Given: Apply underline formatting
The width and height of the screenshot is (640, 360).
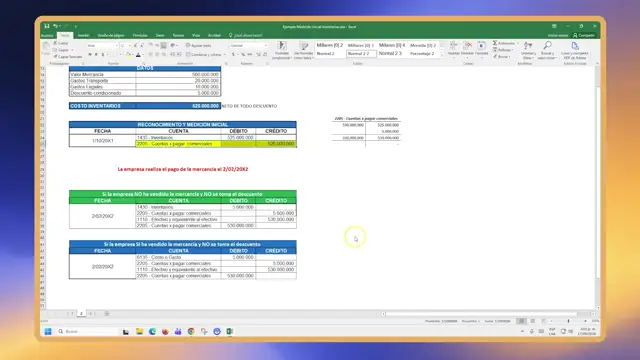Looking at the screenshot, I should click(x=102, y=54).
